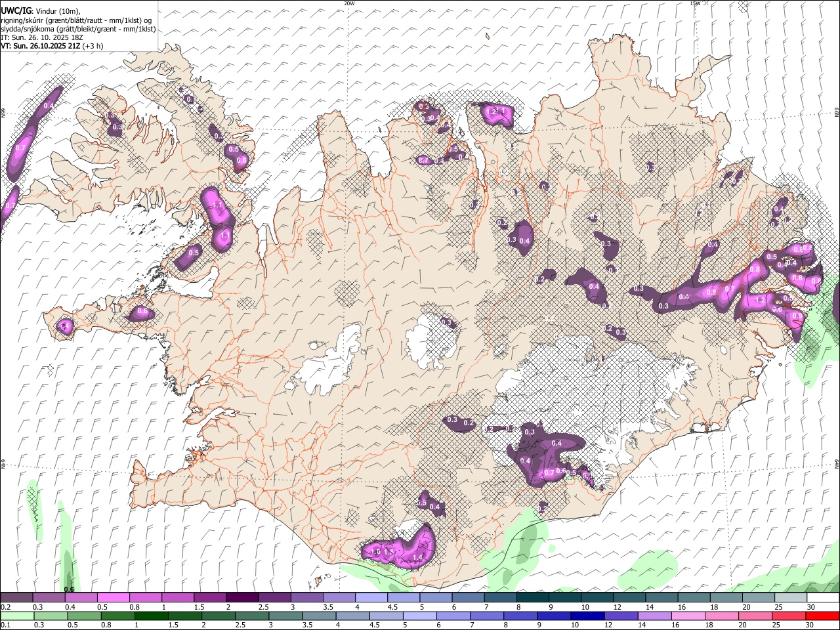Click the '15W' longitude label
Screen dimensions: 840x630
[695, 3]
